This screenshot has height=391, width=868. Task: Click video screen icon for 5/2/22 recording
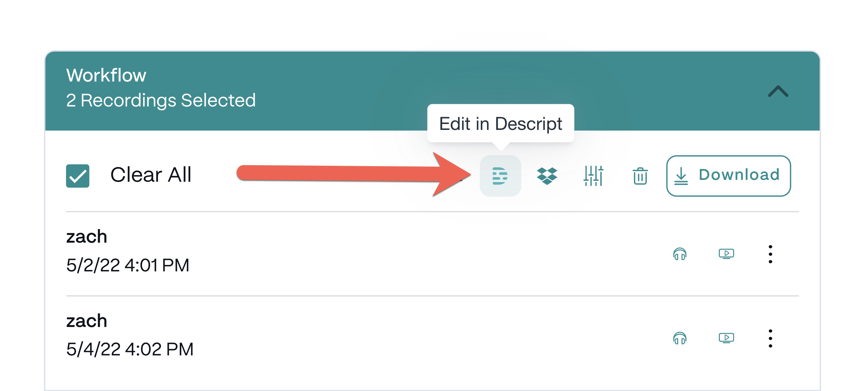pyautogui.click(x=726, y=254)
